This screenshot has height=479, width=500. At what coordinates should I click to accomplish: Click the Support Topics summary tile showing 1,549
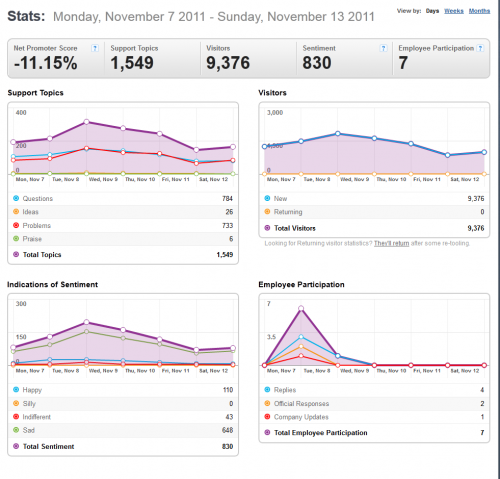(152, 58)
